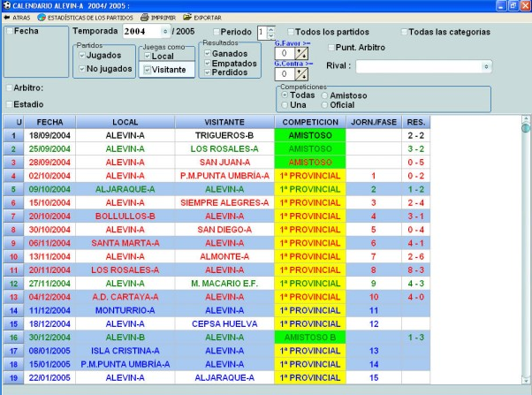532x395 pixels.
Task: Uncheck the No jugados checkbox
Action: (x=82, y=69)
